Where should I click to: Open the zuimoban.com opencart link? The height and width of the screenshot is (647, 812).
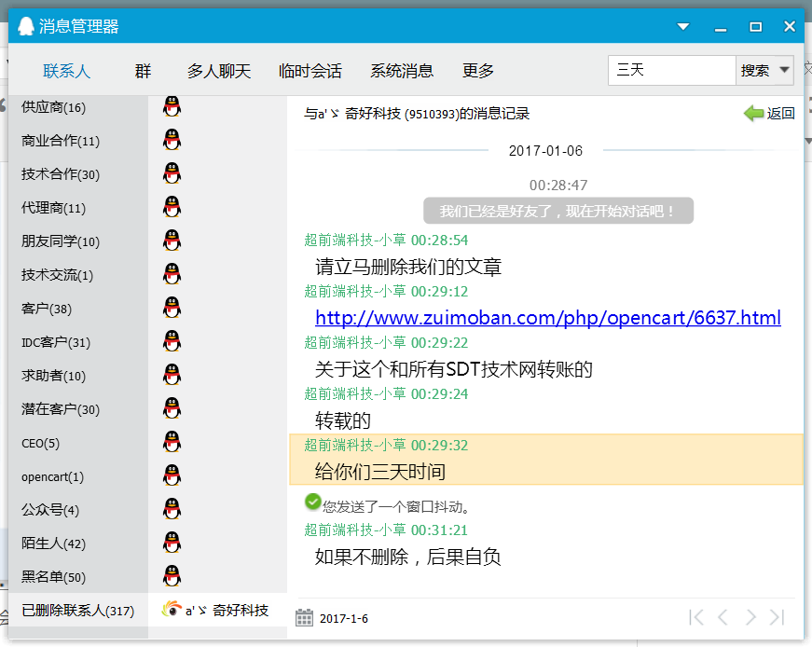(548, 318)
